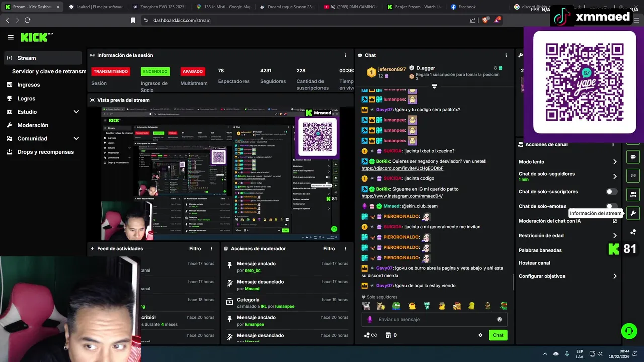Open Moderación del chat con IA external link

(615, 221)
